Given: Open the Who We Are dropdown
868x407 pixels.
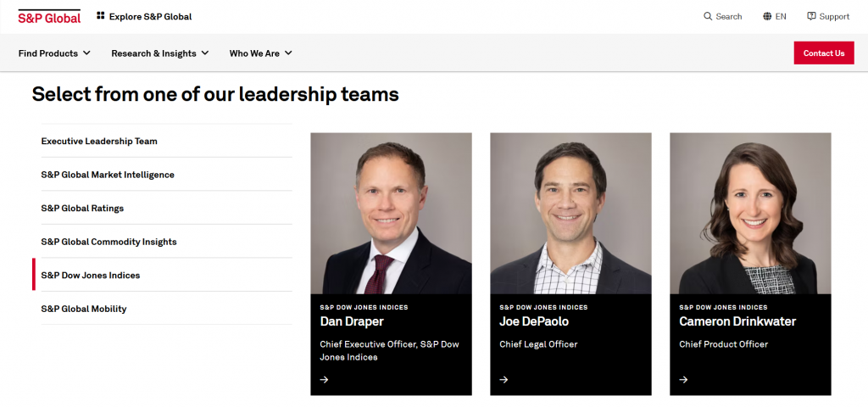Looking at the screenshot, I should 260,53.
